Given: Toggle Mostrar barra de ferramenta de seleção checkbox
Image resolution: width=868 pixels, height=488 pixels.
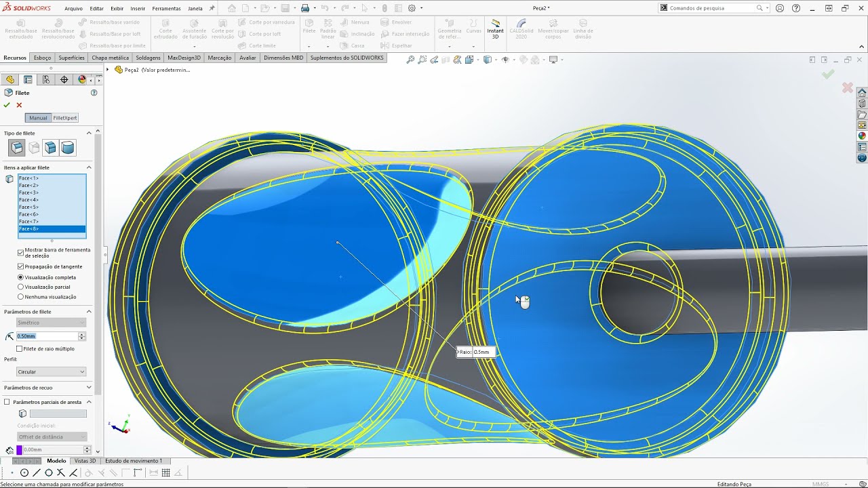Looking at the screenshot, I should (x=20, y=252).
